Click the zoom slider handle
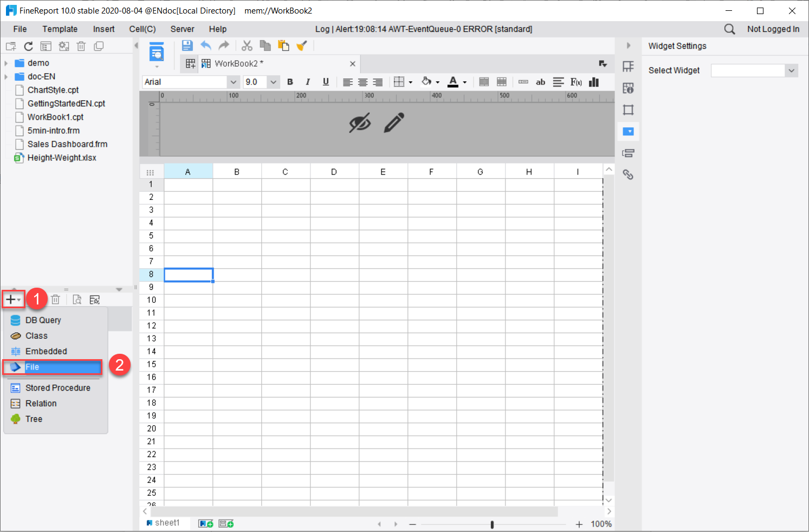809x532 pixels. 492,524
